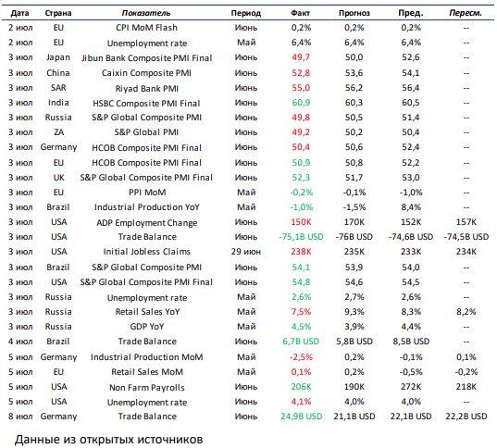Click the 'Riyad Bank PMI' indicator cell
This screenshot has width=497, height=448.
point(147,89)
